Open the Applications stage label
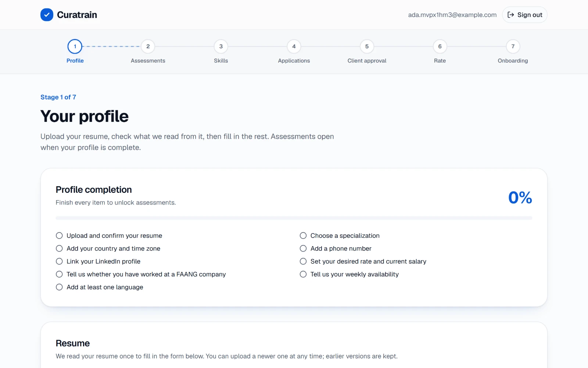588x368 pixels. pyautogui.click(x=294, y=61)
